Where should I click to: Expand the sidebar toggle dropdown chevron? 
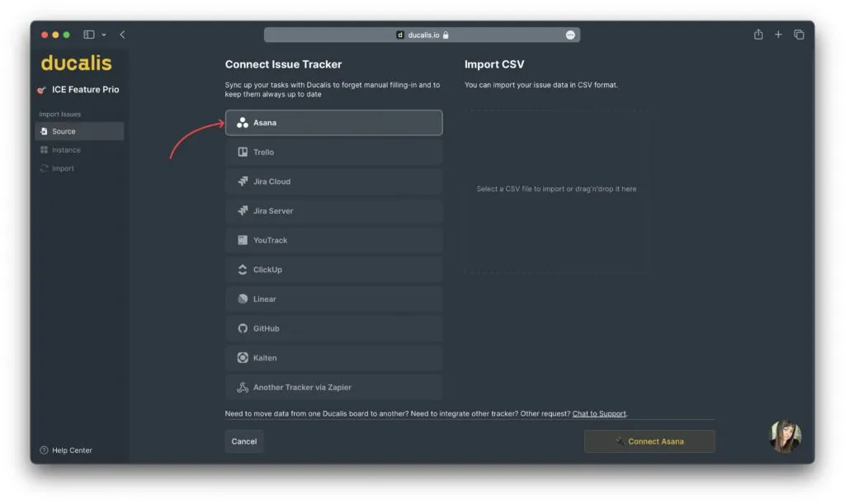click(102, 34)
